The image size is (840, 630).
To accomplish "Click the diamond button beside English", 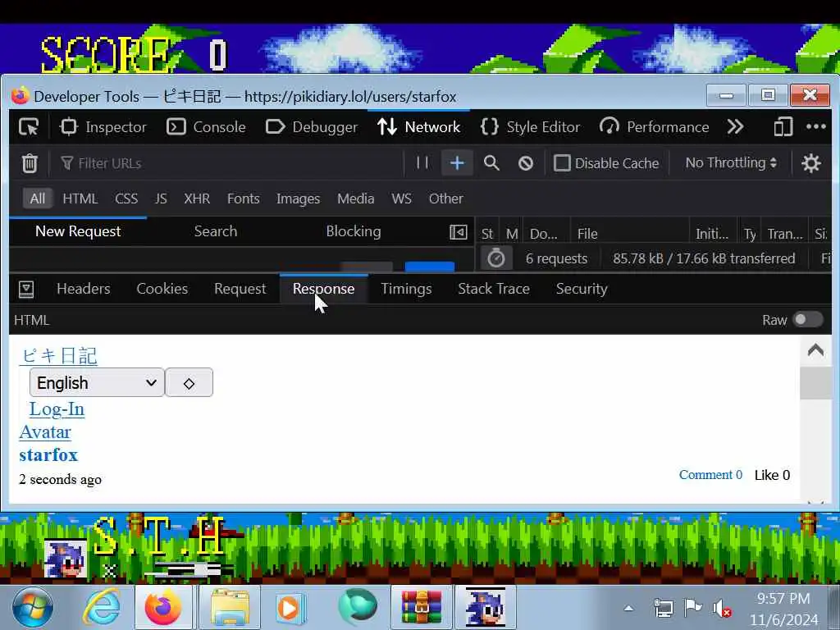I will coord(189,382).
